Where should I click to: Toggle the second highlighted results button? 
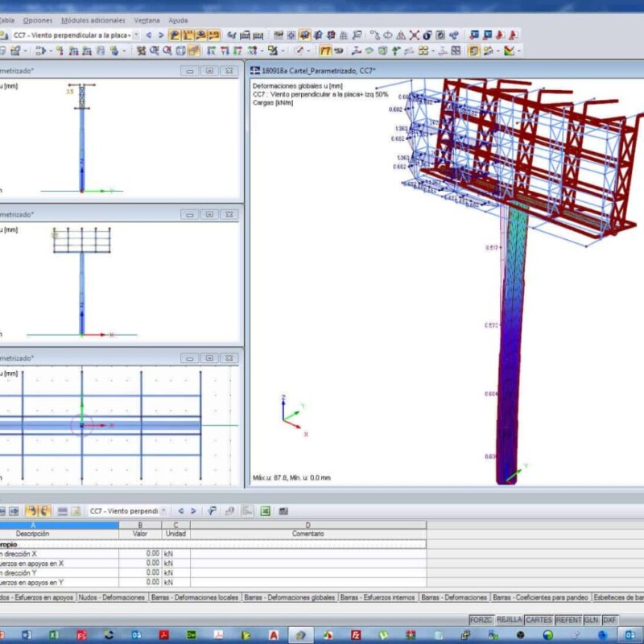pos(188,35)
